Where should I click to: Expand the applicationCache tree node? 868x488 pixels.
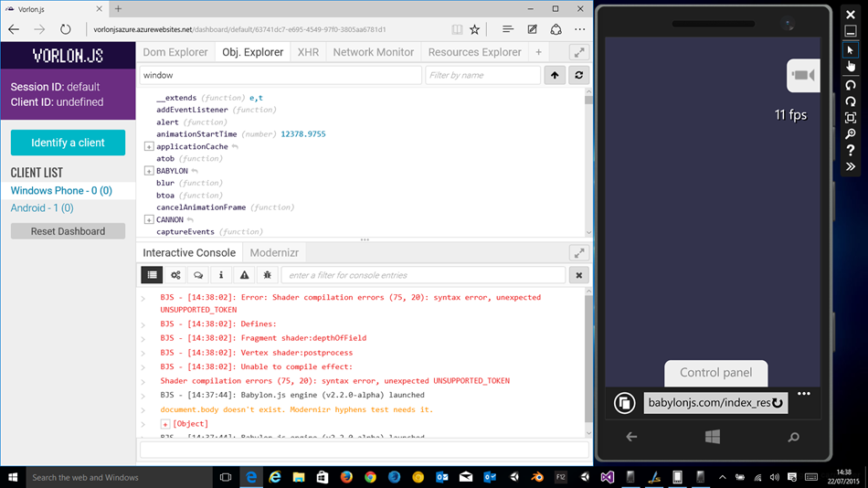pos(149,146)
